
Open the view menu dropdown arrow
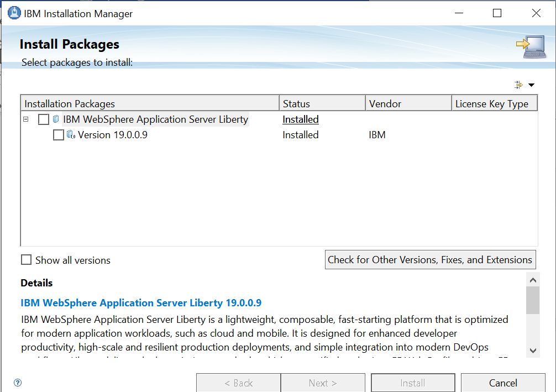click(x=531, y=85)
